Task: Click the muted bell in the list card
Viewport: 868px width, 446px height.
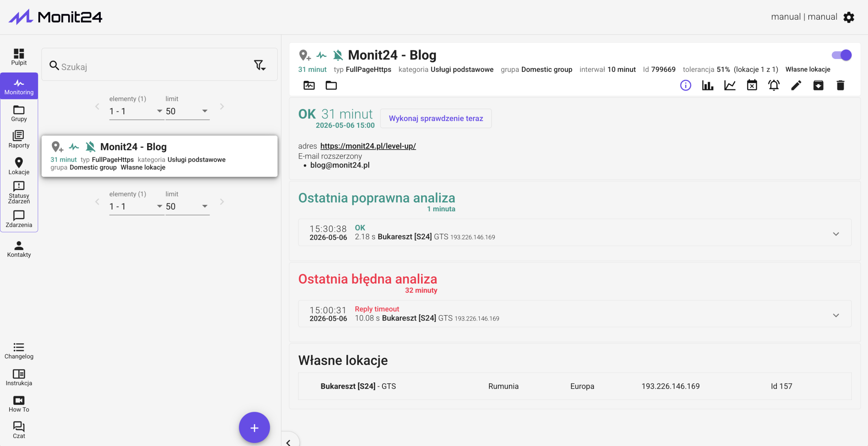Action: coord(90,147)
